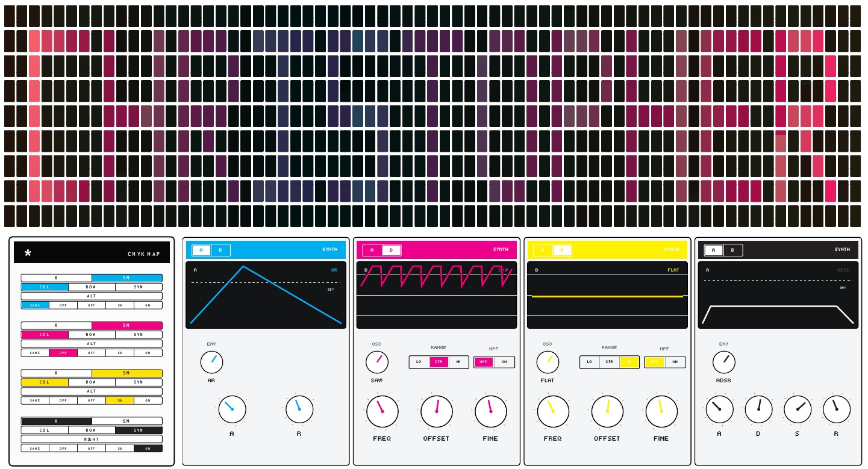
Task: Click the magenta OSC knob labeled SAW
Action: (377, 362)
